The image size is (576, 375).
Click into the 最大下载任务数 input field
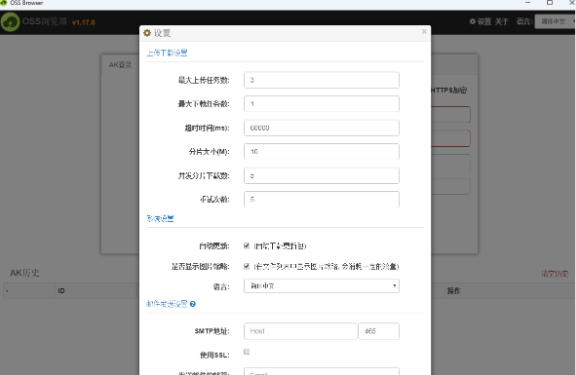(321, 104)
